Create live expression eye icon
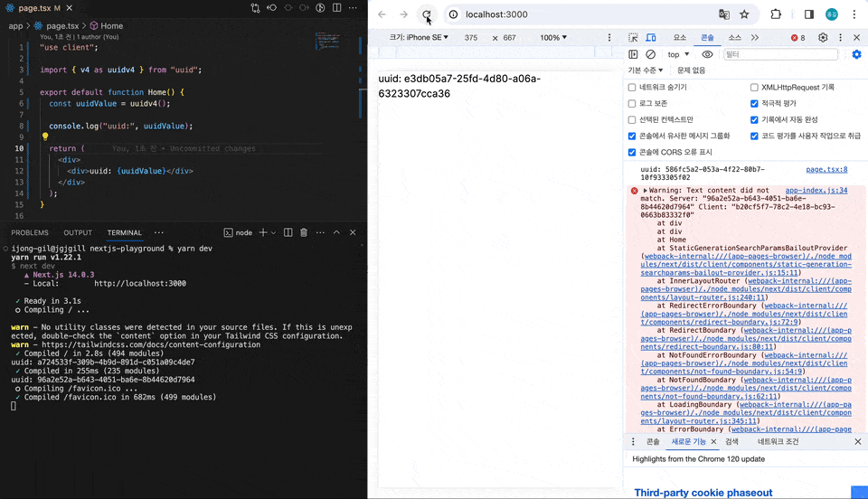Viewport: 868px width, 499px height. [707, 54]
